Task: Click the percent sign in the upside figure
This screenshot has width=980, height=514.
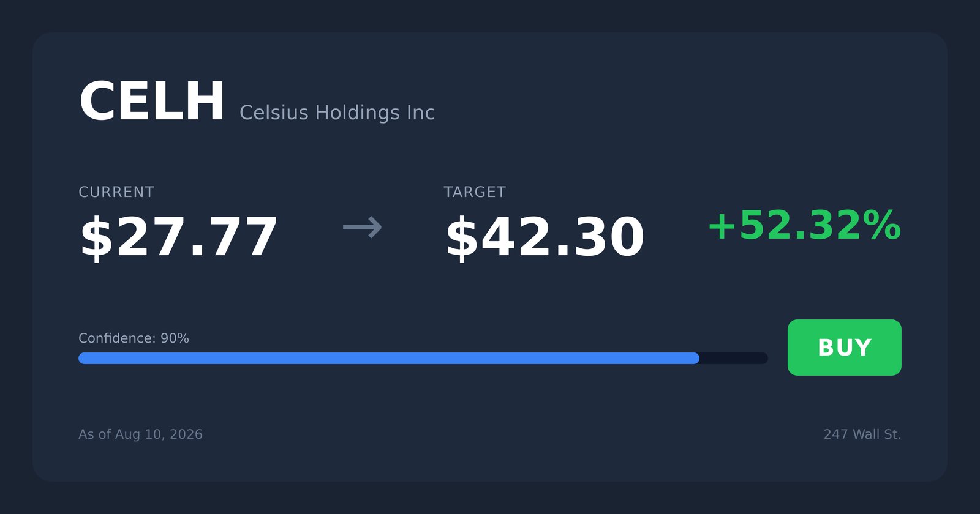Action: 881,226
